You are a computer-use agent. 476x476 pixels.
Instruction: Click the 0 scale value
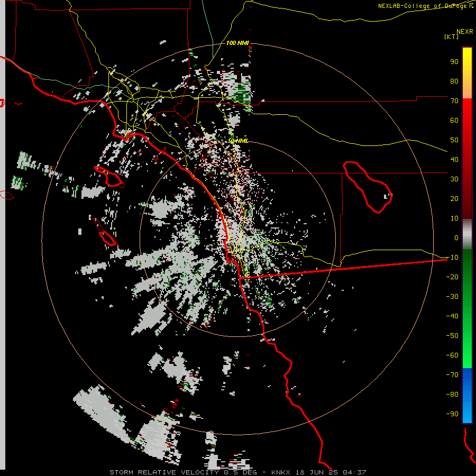(x=456, y=238)
